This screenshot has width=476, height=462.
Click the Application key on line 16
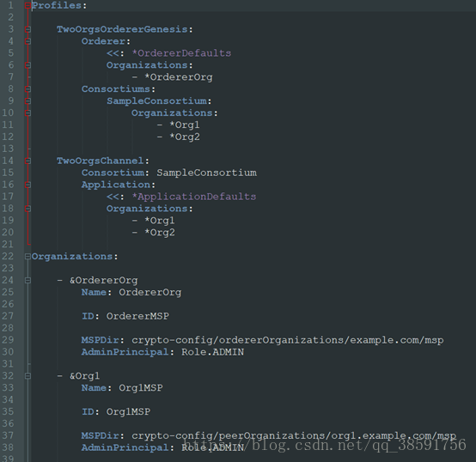click(116, 185)
